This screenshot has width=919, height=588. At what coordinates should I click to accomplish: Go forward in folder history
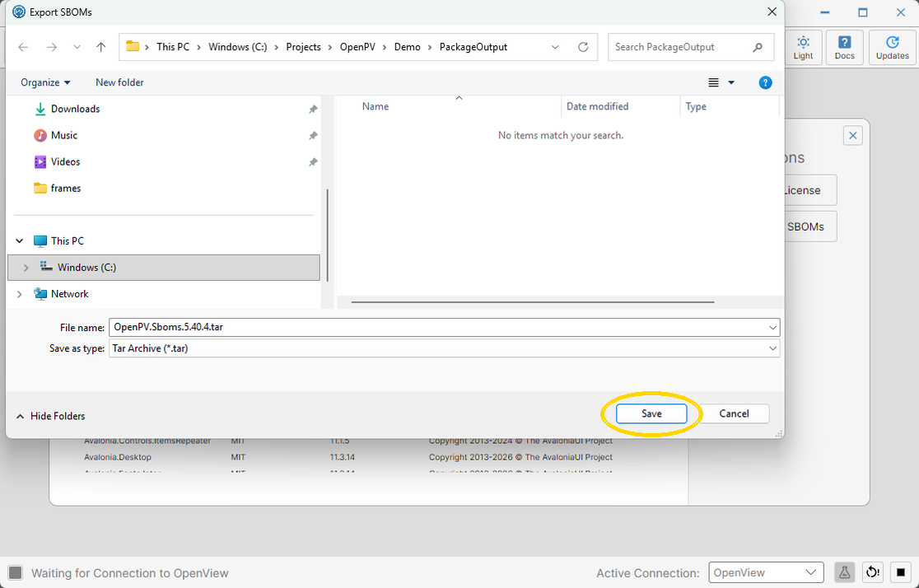click(x=52, y=47)
